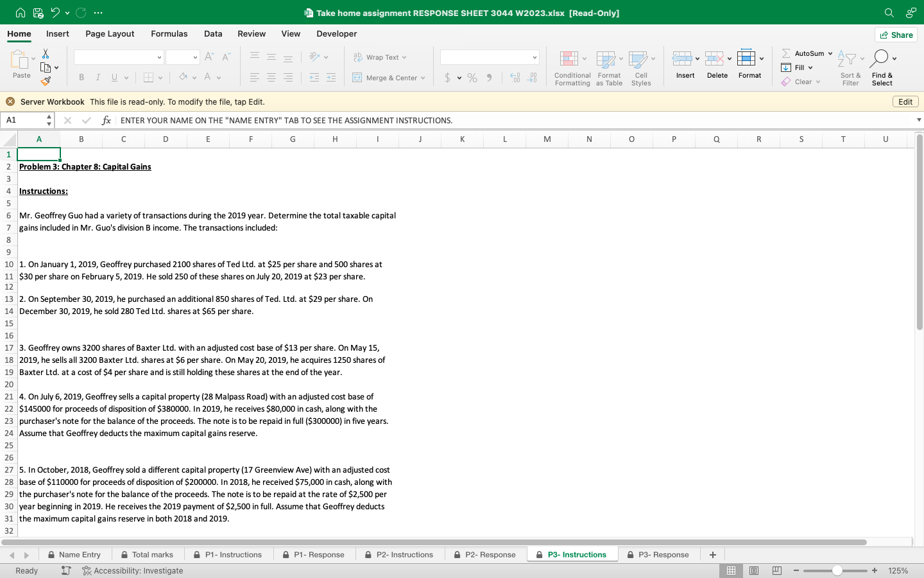
Task: Select the Bold formatting icon
Action: (81, 77)
